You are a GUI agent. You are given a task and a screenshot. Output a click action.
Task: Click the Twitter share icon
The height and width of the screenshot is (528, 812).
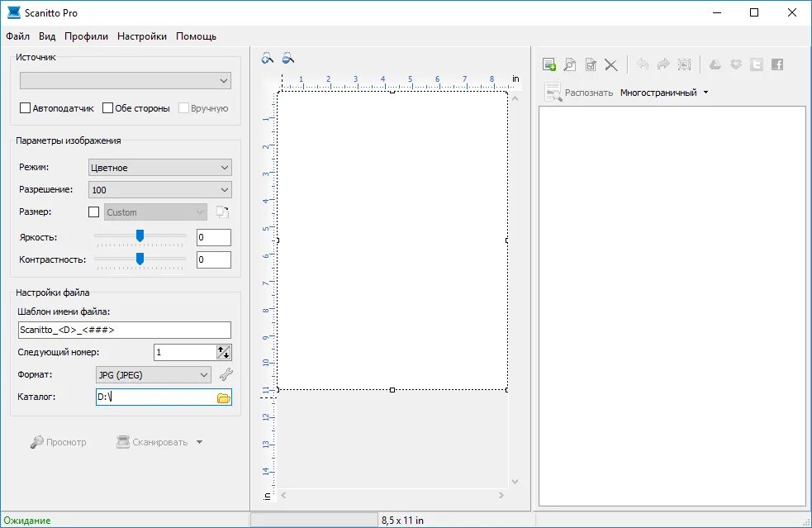pos(757,64)
